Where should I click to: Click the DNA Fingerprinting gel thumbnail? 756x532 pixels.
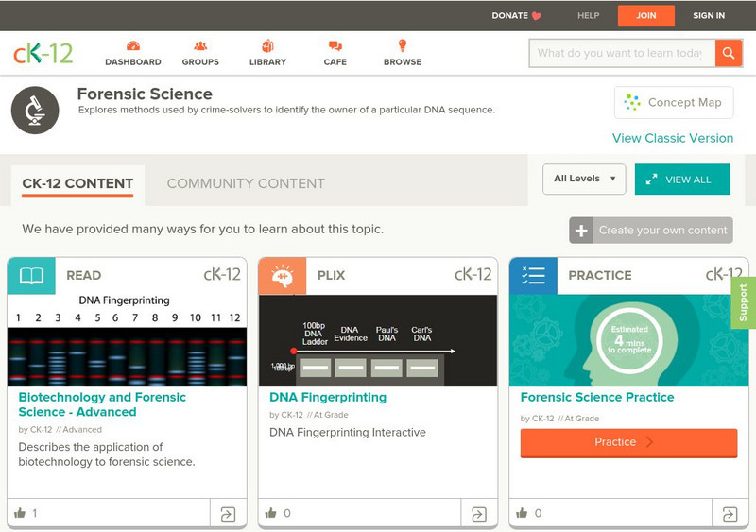coord(127,340)
